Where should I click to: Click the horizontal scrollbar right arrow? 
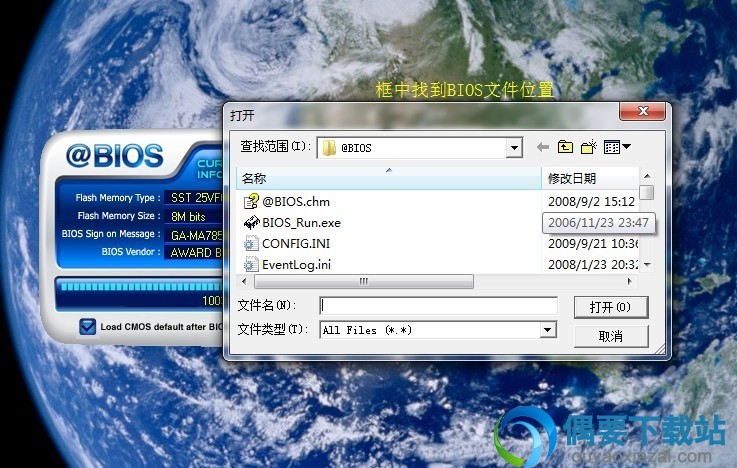(629, 281)
